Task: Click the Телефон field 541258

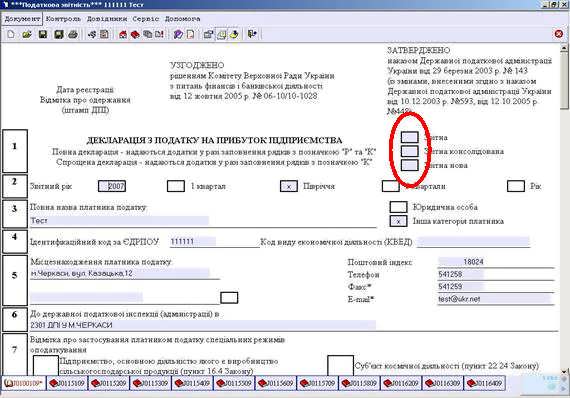Action: tap(461, 274)
